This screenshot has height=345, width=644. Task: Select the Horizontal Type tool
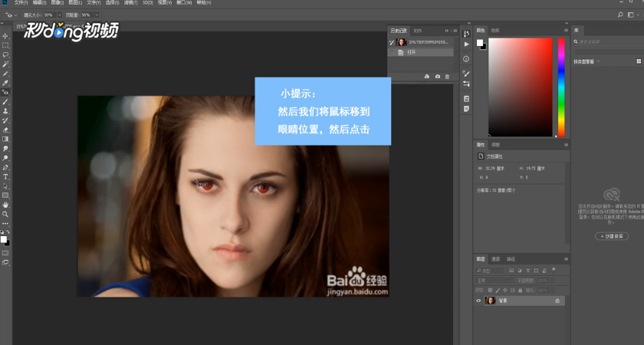5,177
